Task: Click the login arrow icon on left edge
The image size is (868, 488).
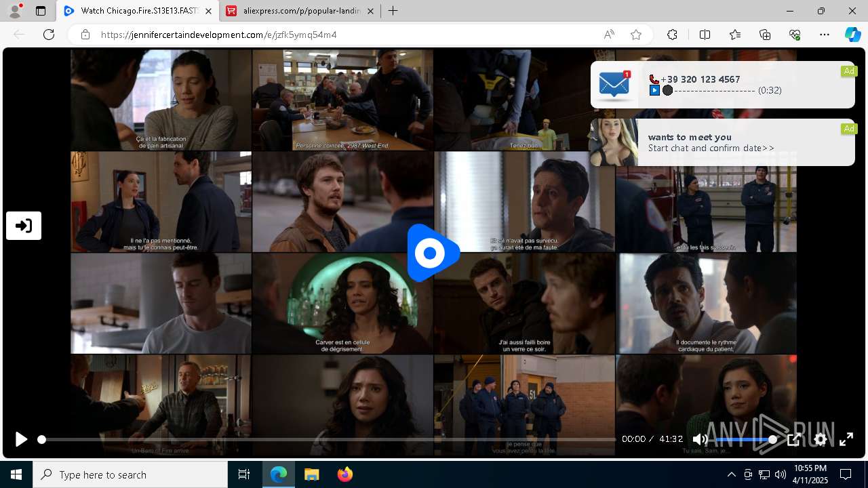Action: [24, 226]
